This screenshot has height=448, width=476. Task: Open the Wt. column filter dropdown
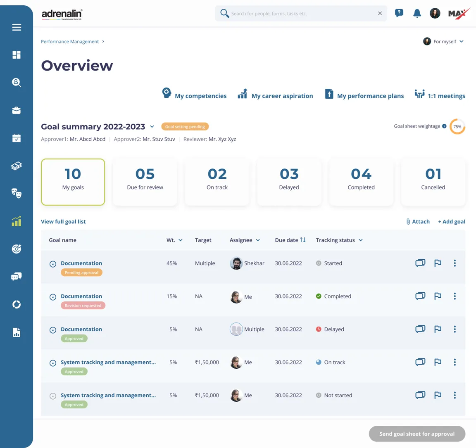[180, 240]
